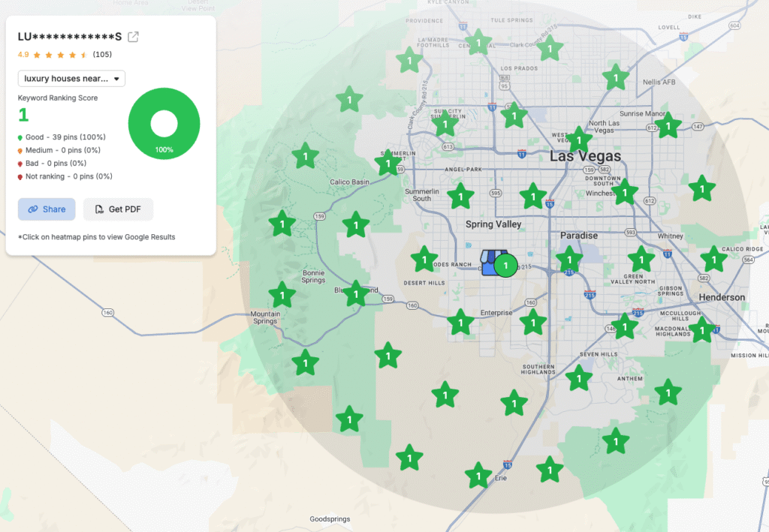
Task: Click the 'Good - 39 pins' legend entry
Action: (62, 137)
